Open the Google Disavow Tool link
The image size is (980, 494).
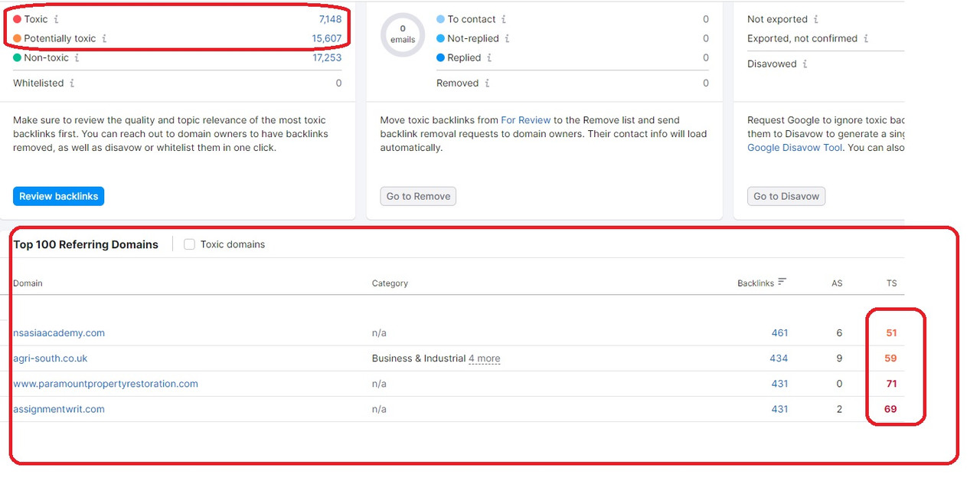(x=795, y=148)
